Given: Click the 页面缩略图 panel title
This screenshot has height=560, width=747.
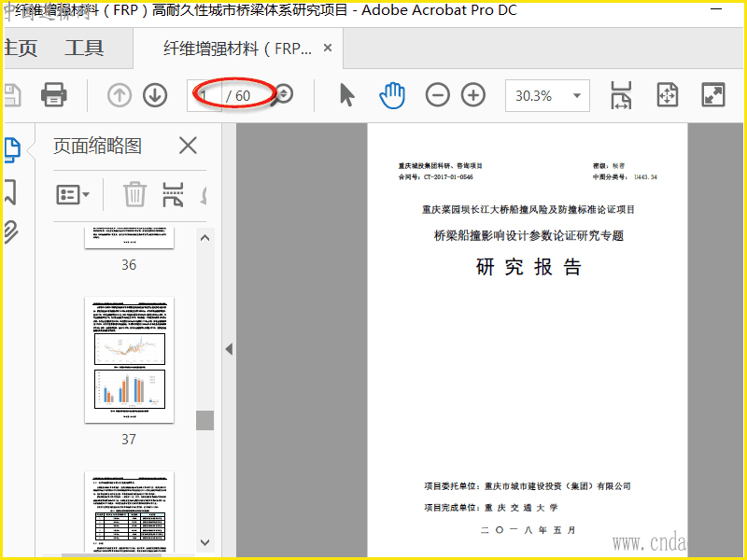Looking at the screenshot, I should pyautogui.click(x=97, y=146).
